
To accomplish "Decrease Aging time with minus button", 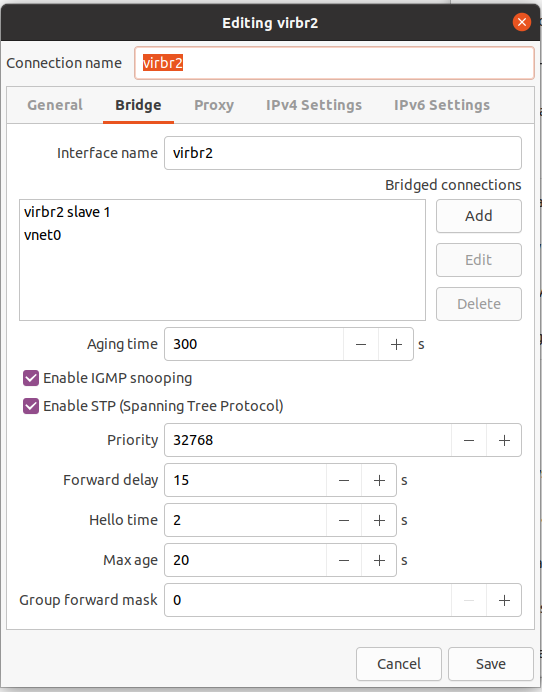I will [361, 344].
